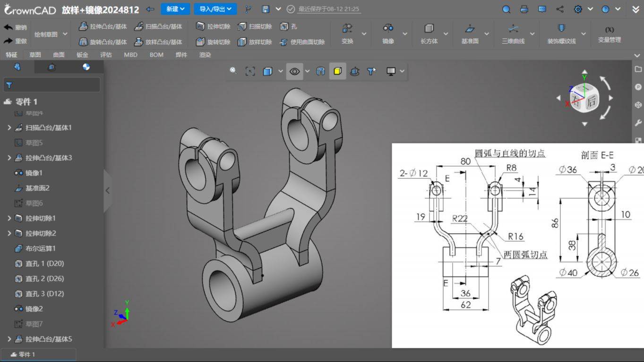Open the 新建 dropdown

(175, 9)
